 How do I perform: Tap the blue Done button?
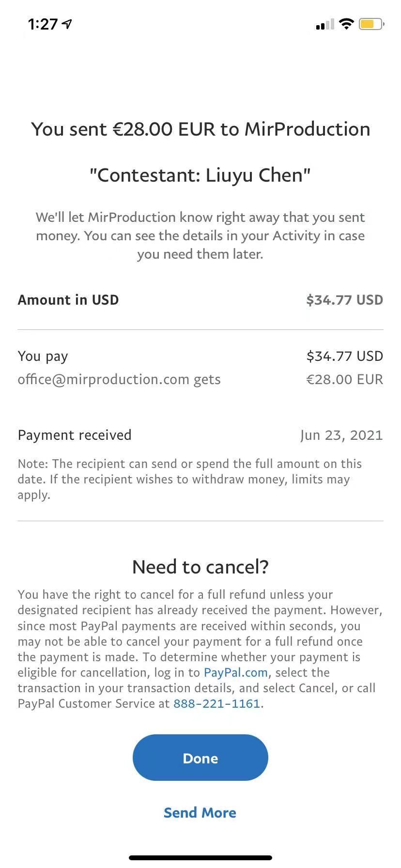click(200, 758)
